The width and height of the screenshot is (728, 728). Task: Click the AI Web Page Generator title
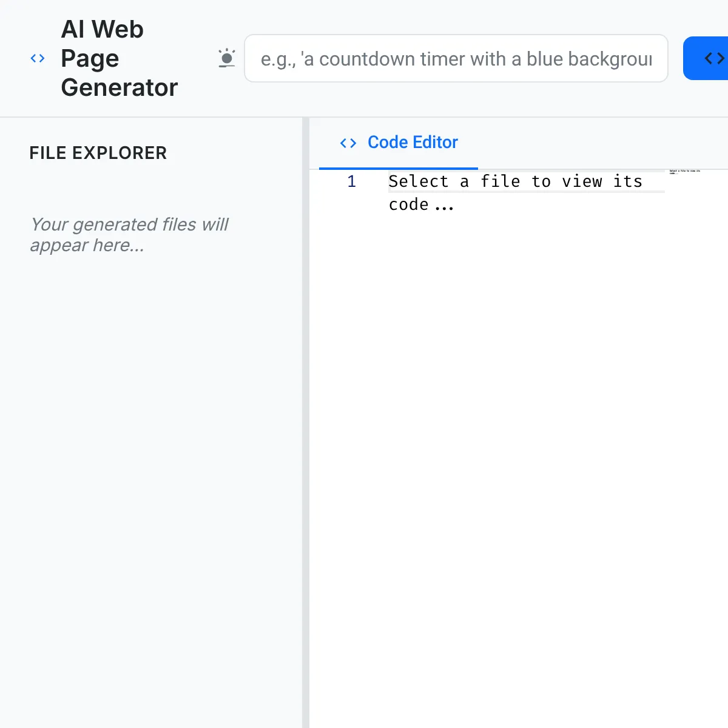(120, 58)
